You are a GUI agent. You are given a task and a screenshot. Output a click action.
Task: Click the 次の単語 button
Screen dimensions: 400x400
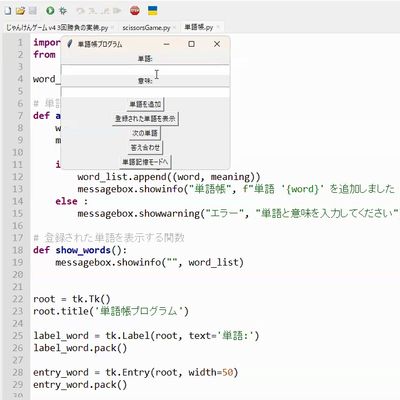click(x=145, y=133)
